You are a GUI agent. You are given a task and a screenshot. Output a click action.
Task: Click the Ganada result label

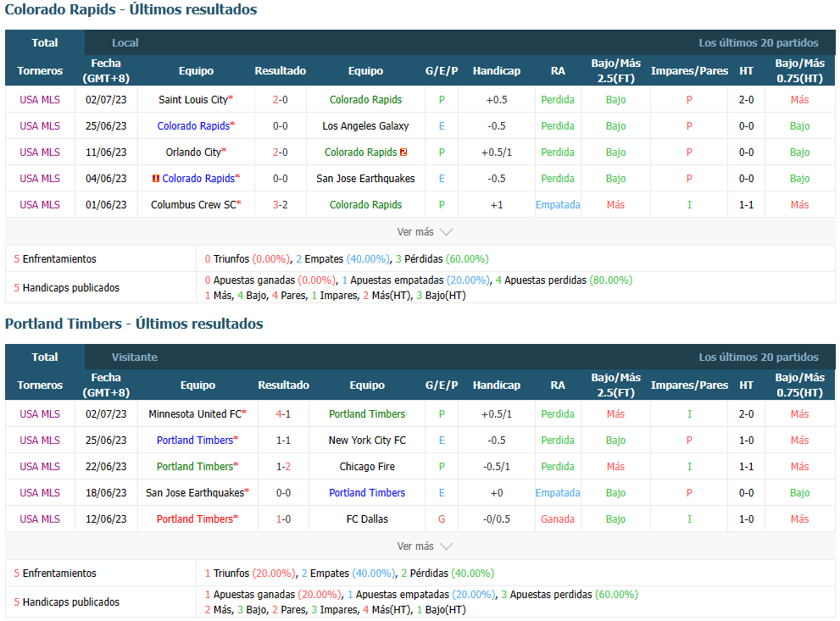click(x=558, y=519)
